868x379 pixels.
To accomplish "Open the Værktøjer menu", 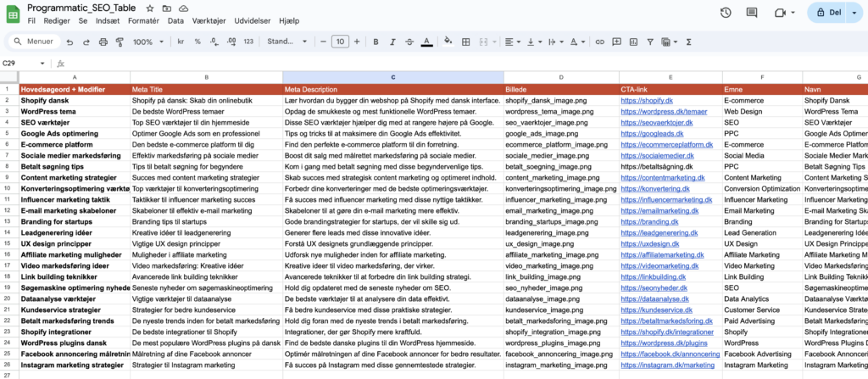I will [209, 21].
